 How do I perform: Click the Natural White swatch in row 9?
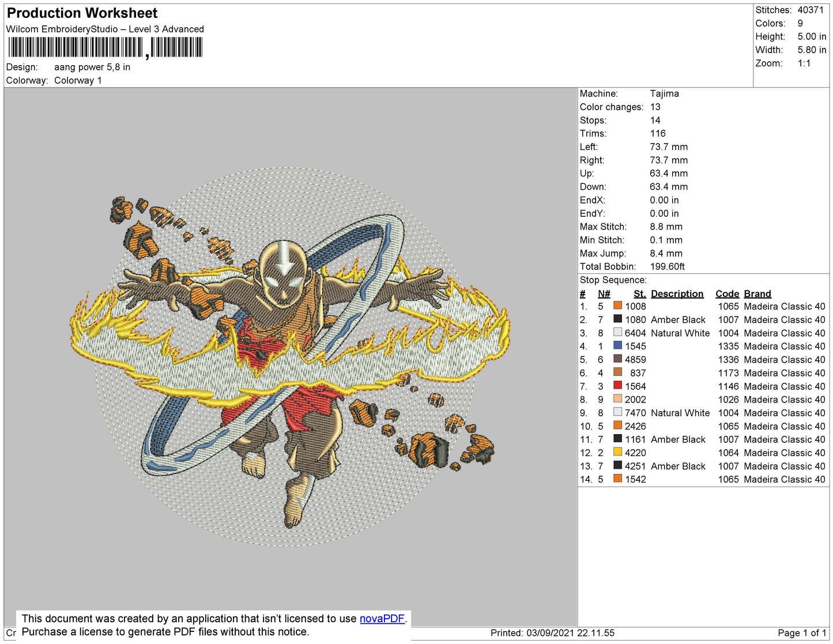(x=617, y=412)
